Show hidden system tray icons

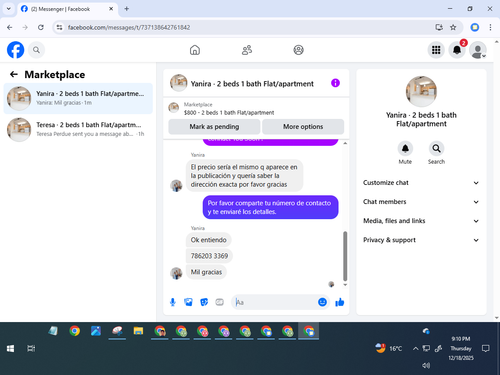point(415,349)
